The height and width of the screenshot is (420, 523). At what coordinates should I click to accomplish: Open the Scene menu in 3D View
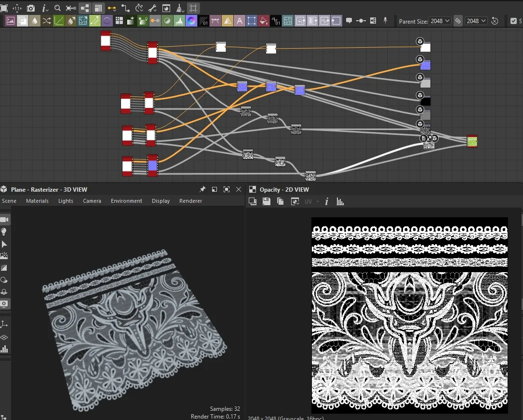(9, 201)
